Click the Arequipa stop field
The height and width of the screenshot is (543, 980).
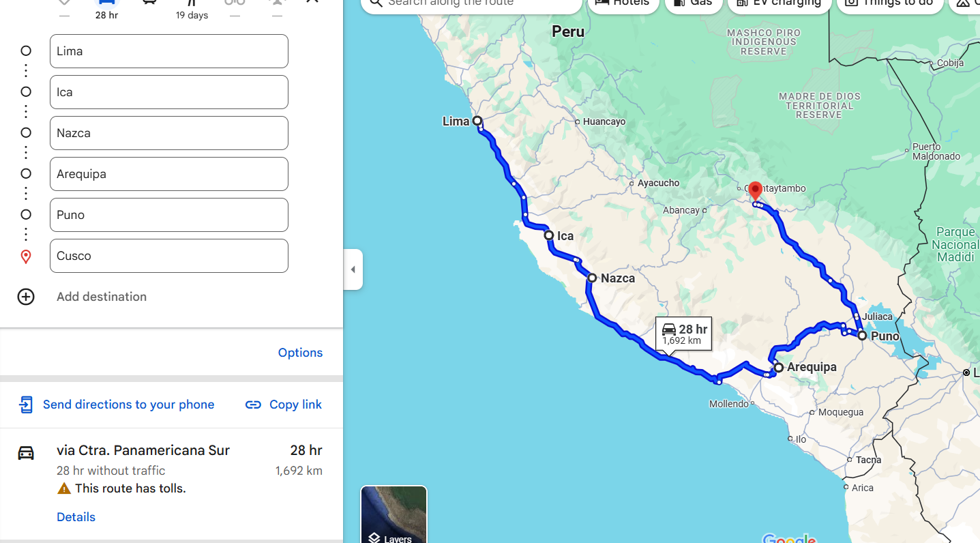point(169,174)
